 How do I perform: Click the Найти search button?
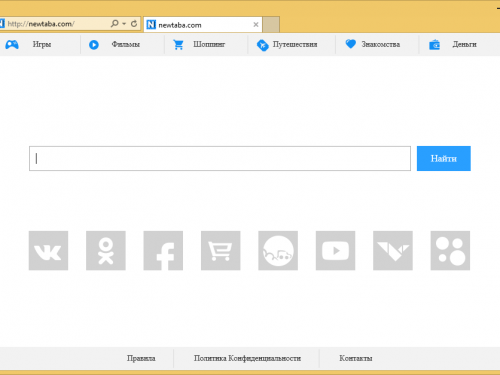click(444, 158)
